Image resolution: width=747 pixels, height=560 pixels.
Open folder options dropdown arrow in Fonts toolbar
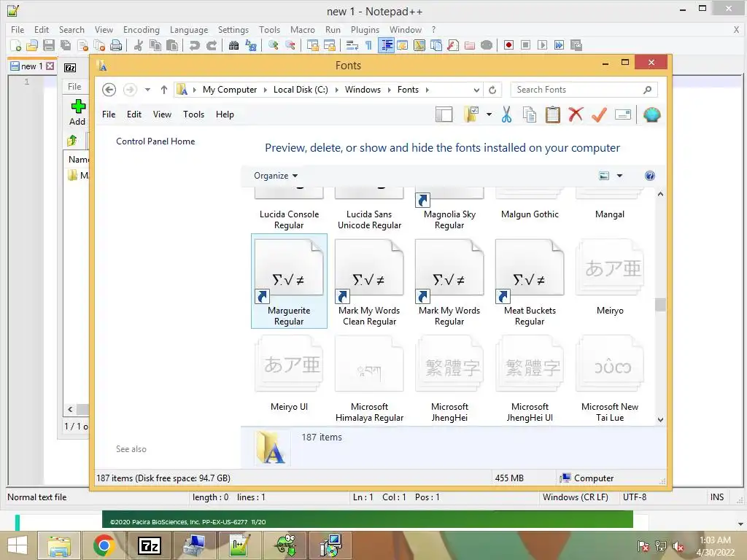pos(489,114)
